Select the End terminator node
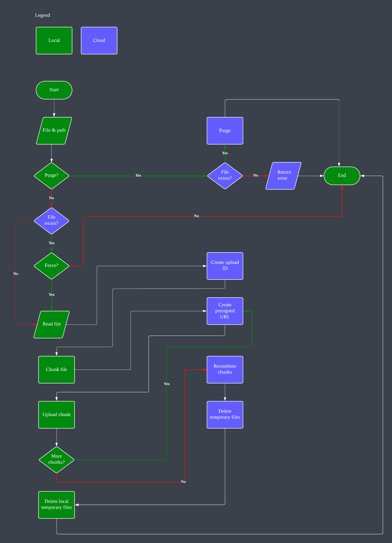This screenshot has height=543, width=392. (342, 175)
